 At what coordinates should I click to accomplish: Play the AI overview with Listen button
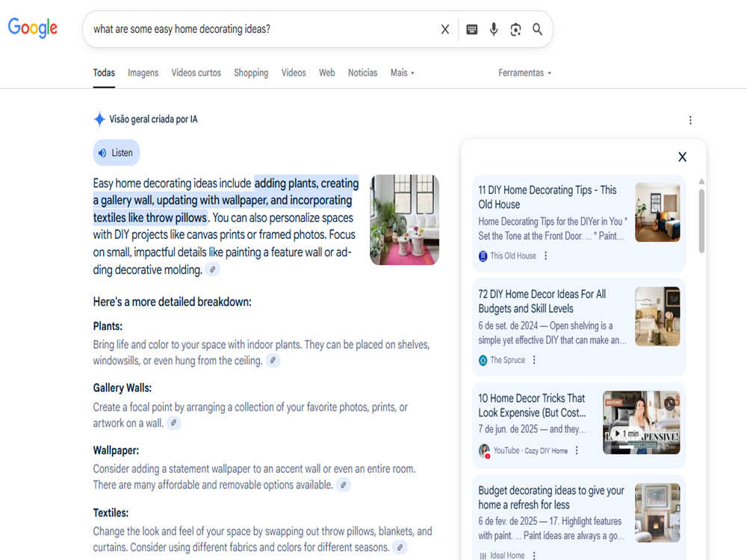point(117,153)
